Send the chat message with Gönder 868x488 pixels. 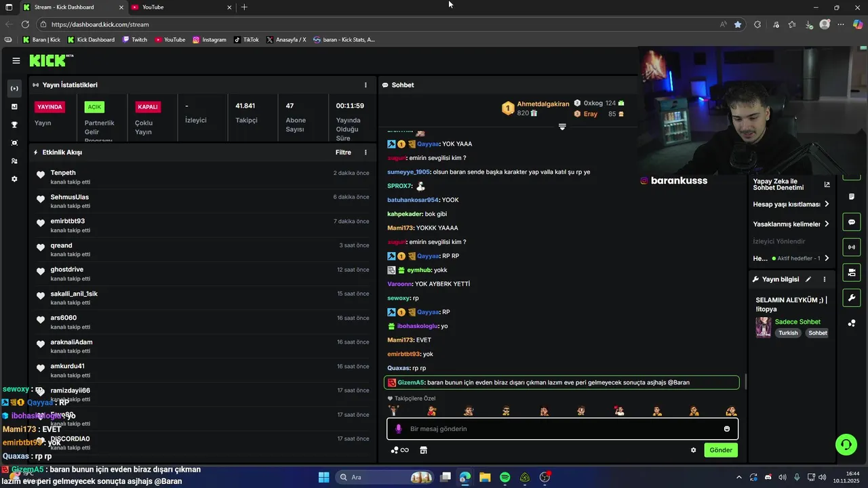tap(721, 450)
